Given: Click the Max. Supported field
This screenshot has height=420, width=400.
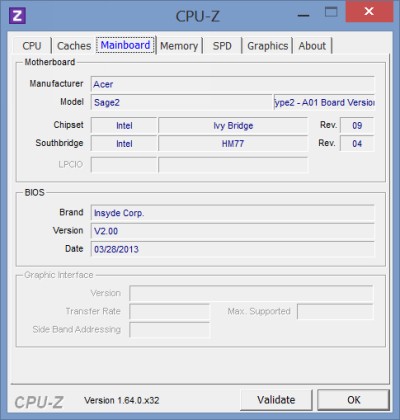Looking at the screenshot, I should pyautogui.click(x=335, y=312).
